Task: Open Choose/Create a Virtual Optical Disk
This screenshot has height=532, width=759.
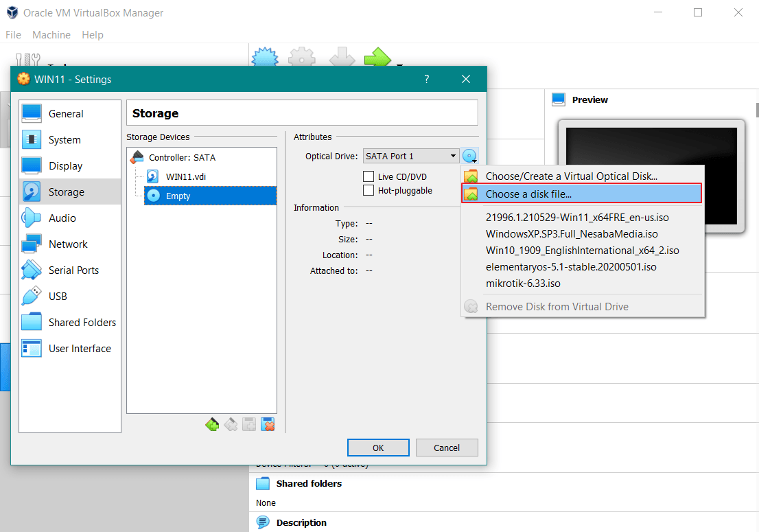Action: coord(571,176)
